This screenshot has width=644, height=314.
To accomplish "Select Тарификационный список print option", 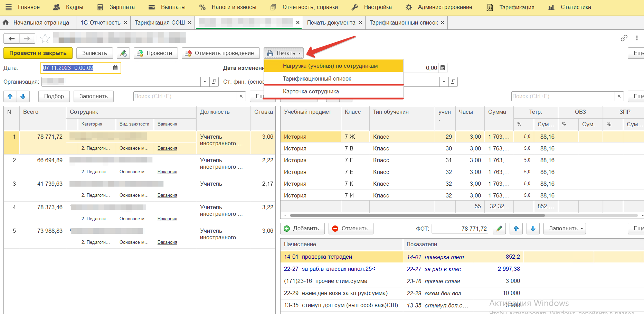I will tap(317, 79).
